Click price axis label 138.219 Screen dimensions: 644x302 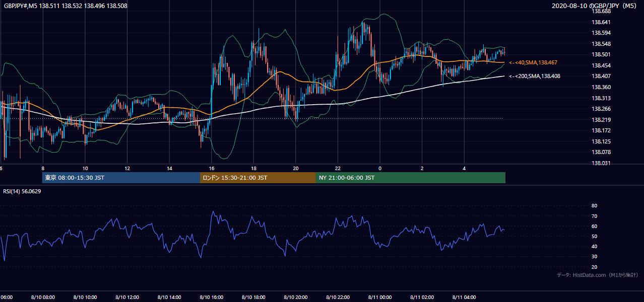(602, 120)
